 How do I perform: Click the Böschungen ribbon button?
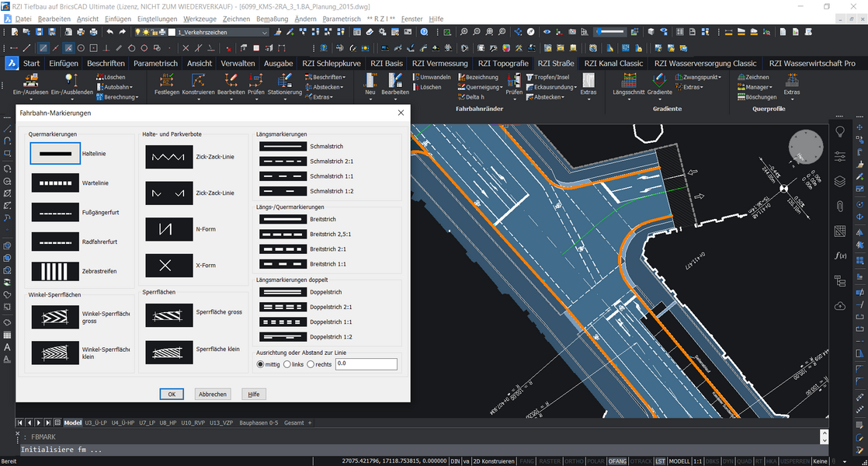point(757,97)
